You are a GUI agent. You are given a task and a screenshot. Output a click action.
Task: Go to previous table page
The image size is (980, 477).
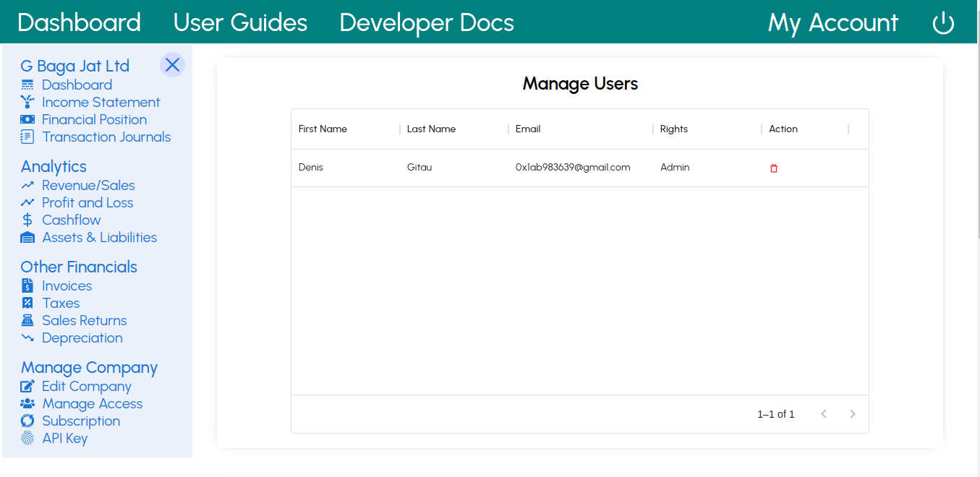824,414
